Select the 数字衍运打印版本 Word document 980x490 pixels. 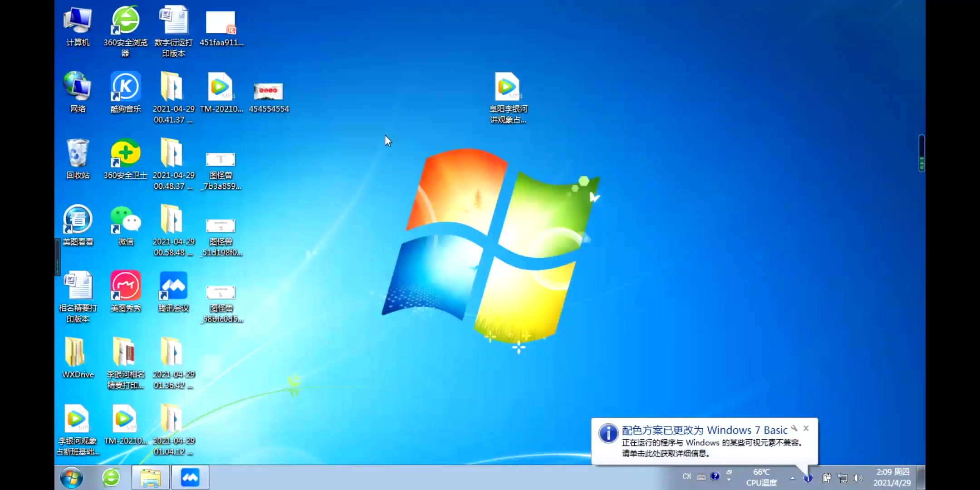173,32
